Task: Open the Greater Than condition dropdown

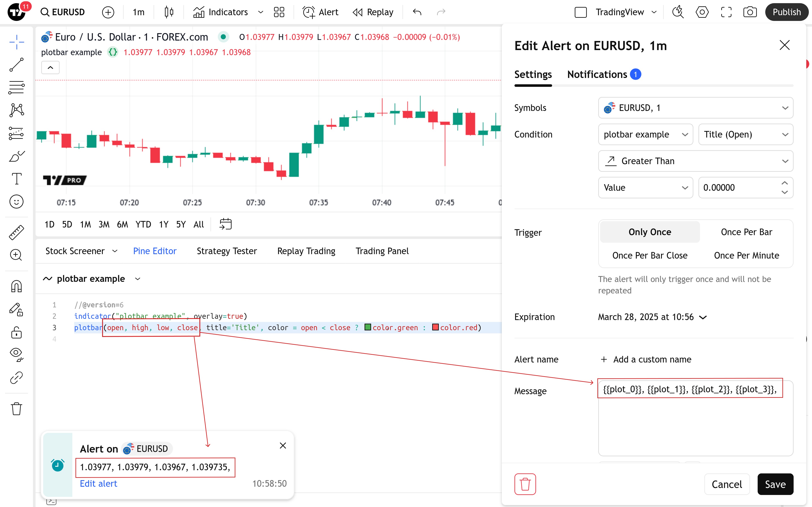Action: (x=695, y=161)
